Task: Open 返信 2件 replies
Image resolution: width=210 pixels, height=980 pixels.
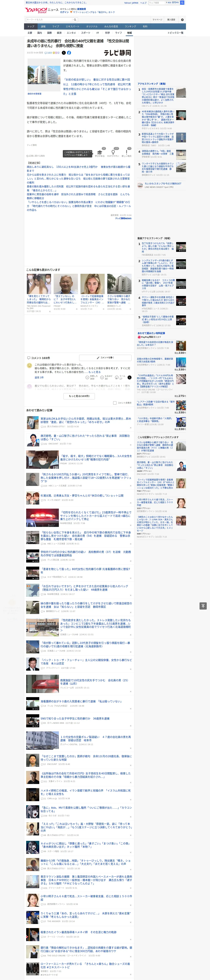Action: pos(39,377)
